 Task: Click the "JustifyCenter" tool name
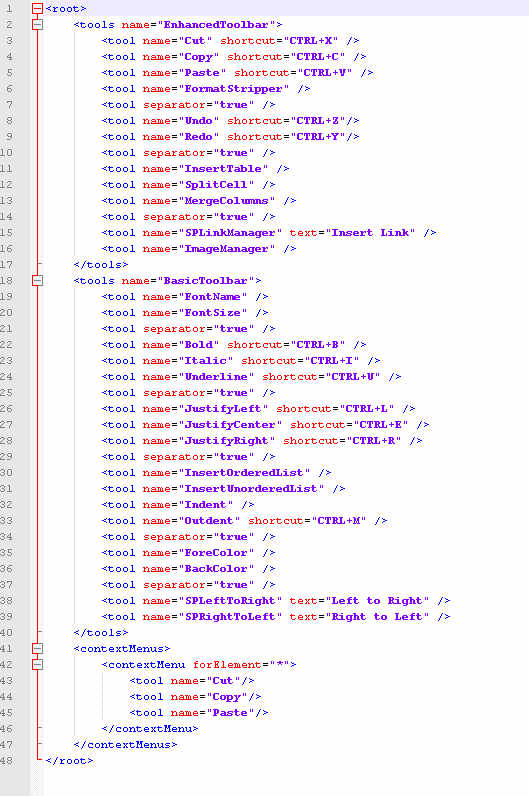230,424
